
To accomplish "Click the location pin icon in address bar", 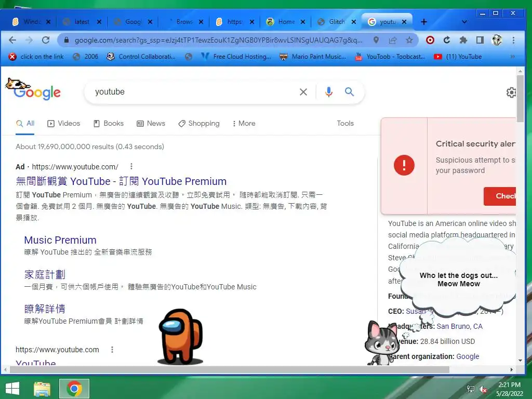I will [x=376, y=40].
